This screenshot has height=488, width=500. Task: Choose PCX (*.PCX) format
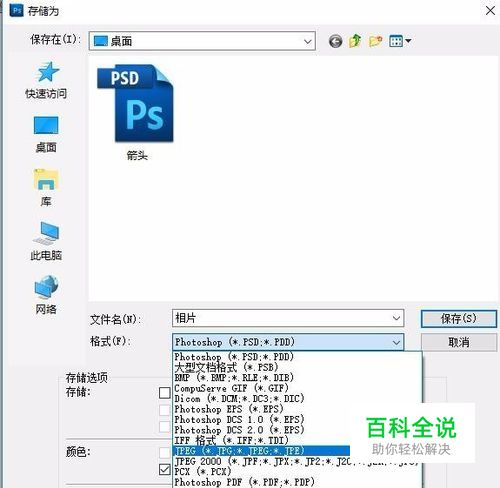pos(297,472)
